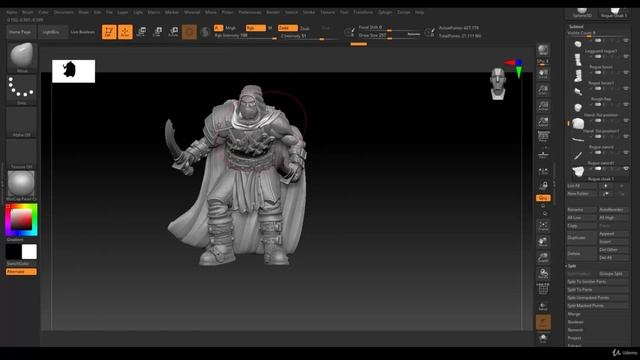Open the Document menu

[64, 12]
